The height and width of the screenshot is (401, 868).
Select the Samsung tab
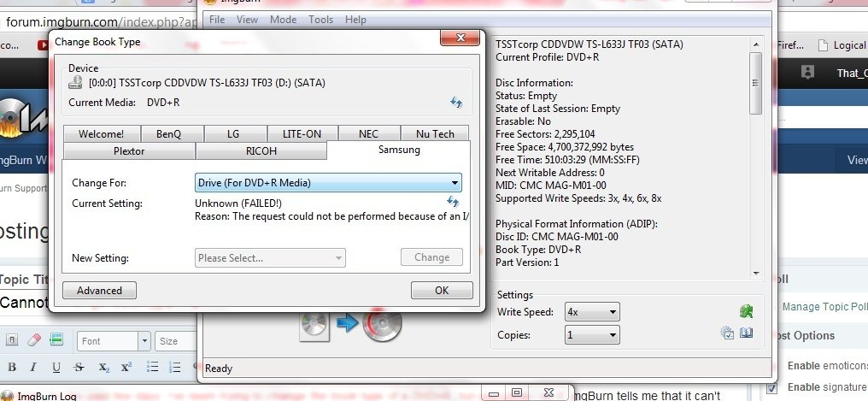point(399,150)
